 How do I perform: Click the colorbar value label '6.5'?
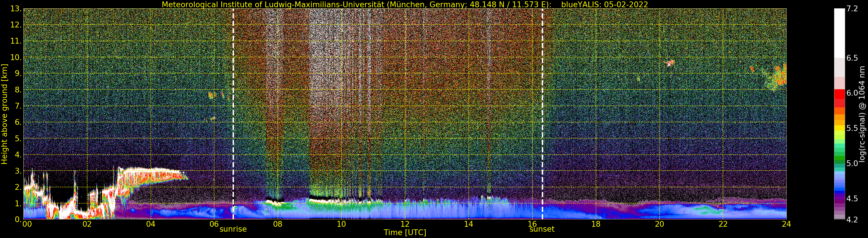(x=852, y=58)
